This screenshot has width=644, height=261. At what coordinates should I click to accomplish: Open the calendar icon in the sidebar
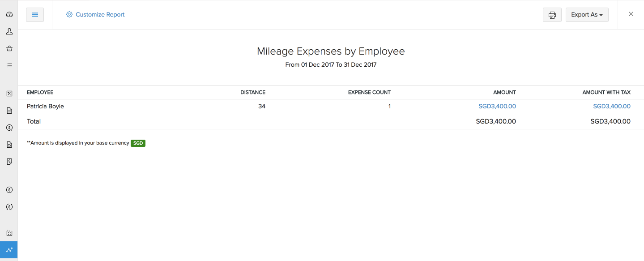point(9,232)
